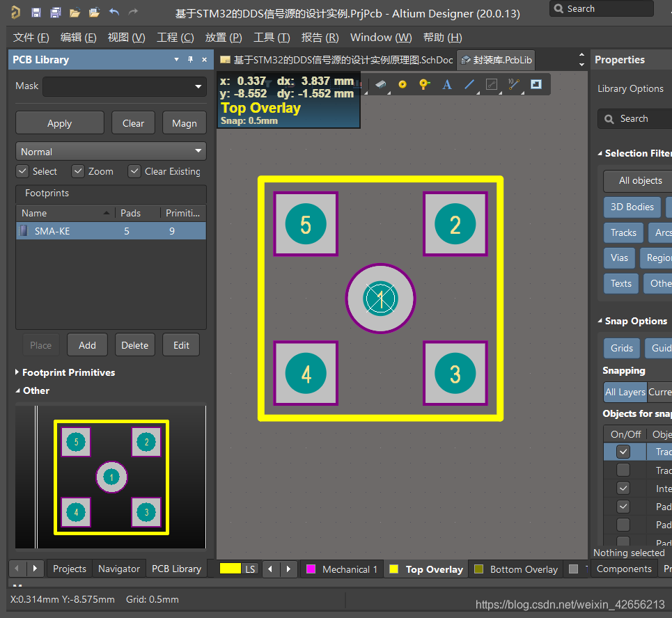Click search magnifier in title bar
Screen dimensions: 672x618
tap(558, 8)
